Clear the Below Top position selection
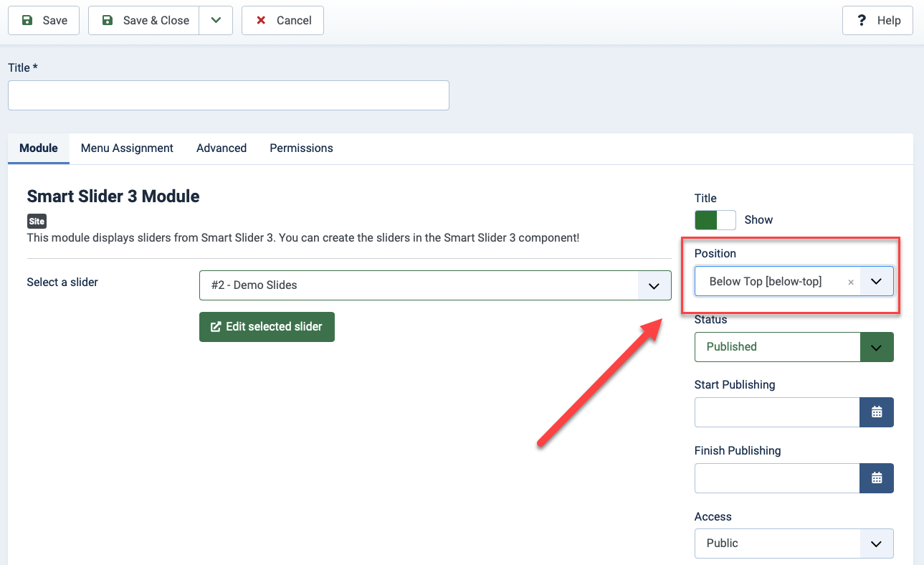This screenshot has height=565, width=924. (x=851, y=282)
